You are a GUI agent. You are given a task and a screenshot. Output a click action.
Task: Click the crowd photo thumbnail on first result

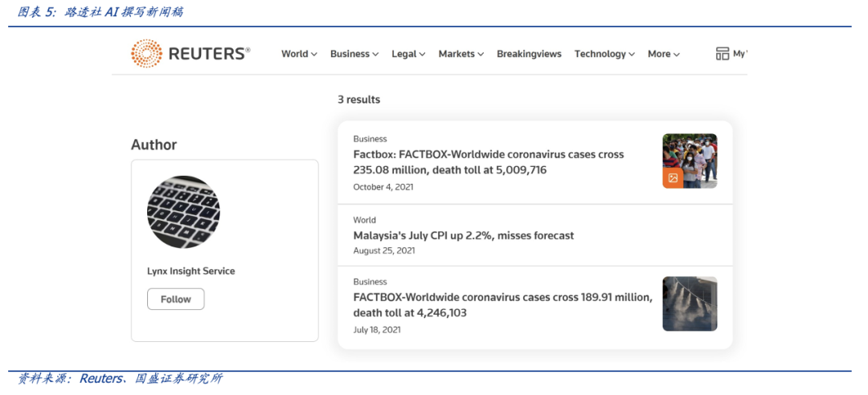pos(695,155)
